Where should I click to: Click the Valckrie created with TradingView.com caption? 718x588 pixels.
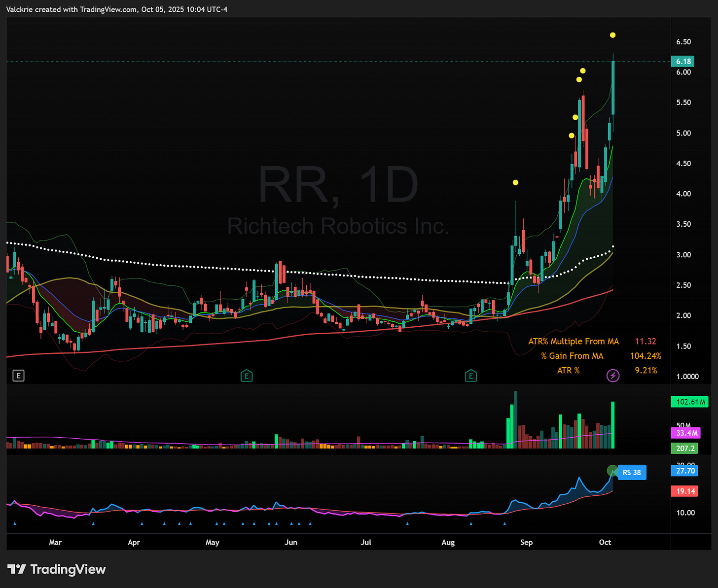[x=117, y=9]
